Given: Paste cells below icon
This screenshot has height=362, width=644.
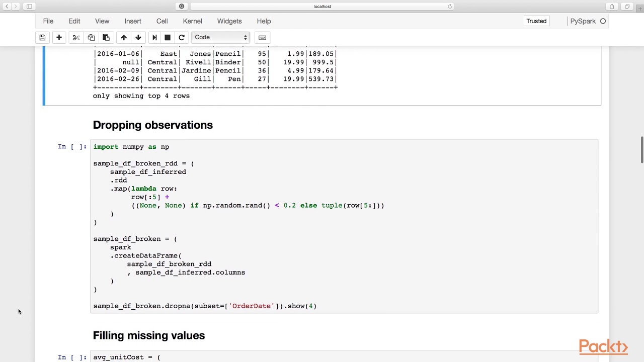Looking at the screenshot, I should pos(106,37).
